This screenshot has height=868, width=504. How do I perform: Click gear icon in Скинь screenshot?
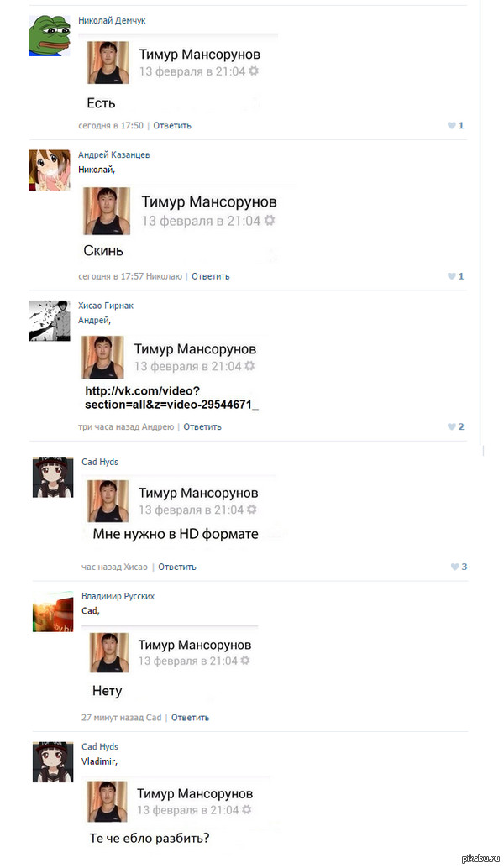[x=269, y=220]
